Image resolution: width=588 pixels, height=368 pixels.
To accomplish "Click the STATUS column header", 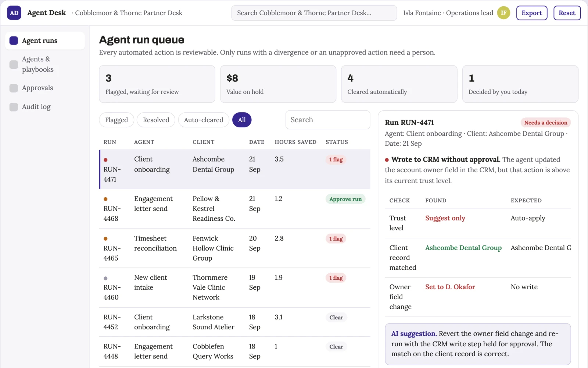I will point(337,142).
